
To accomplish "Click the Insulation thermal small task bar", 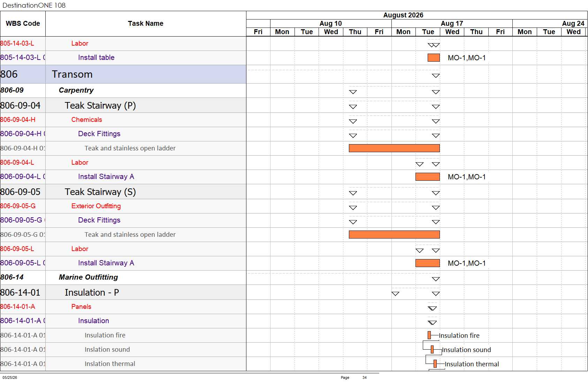I will click(x=435, y=364).
